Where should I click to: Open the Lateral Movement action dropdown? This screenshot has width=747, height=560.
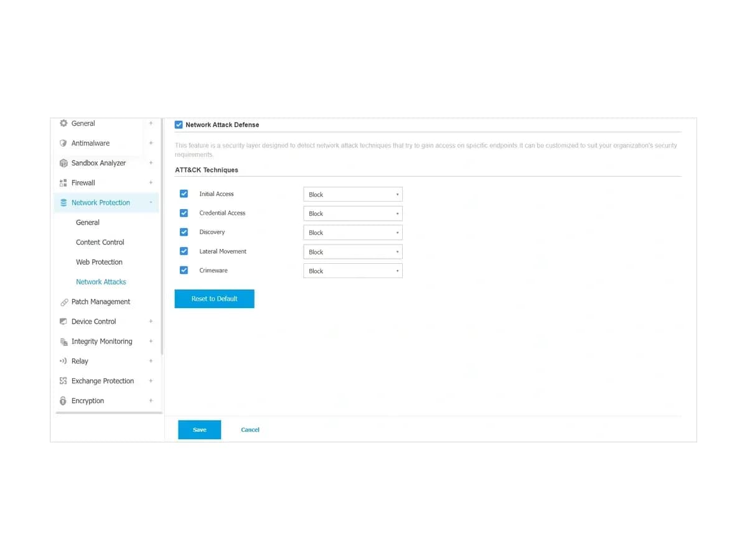pos(353,252)
